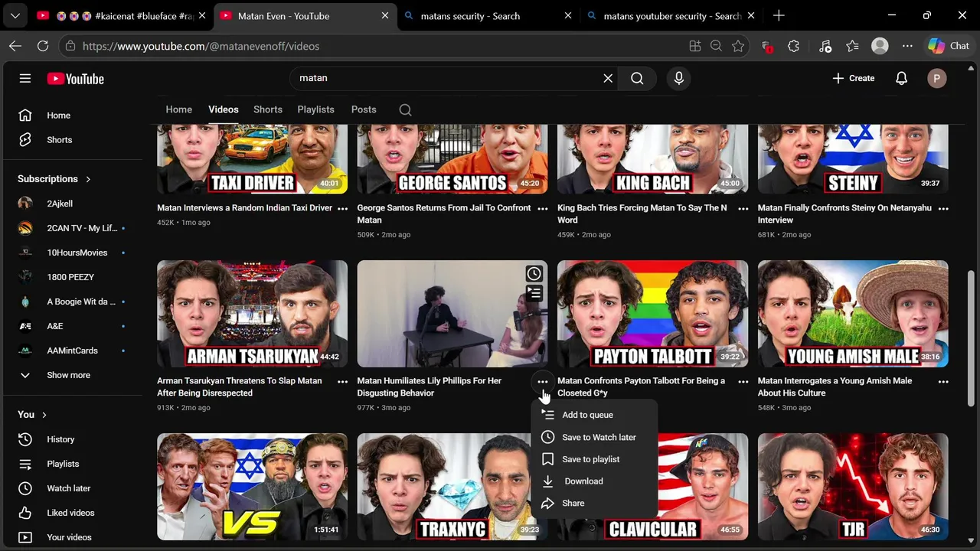This screenshot has height=551, width=980.
Task: Open options for the King Bach video
Action: click(x=743, y=208)
